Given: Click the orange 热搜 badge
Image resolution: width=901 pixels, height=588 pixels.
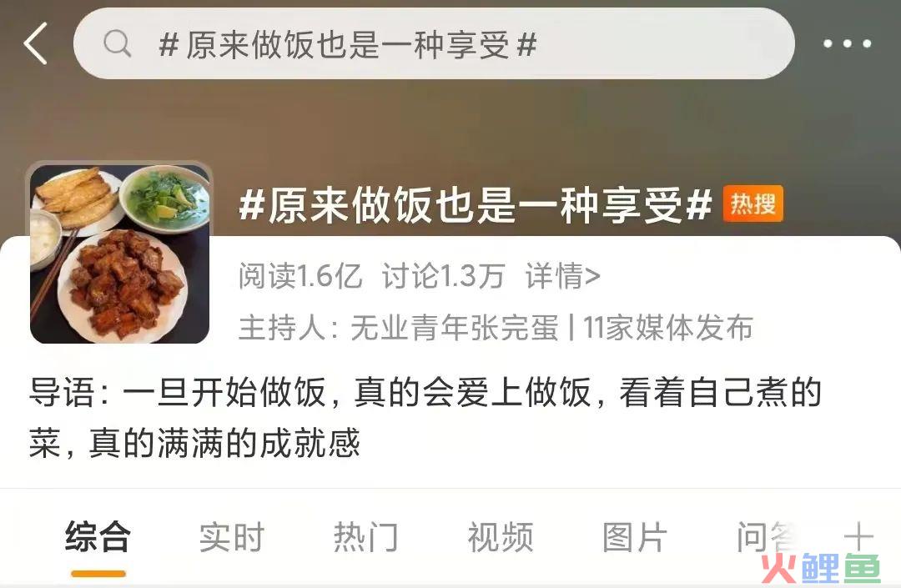Looking at the screenshot, I should click(753, 204).
